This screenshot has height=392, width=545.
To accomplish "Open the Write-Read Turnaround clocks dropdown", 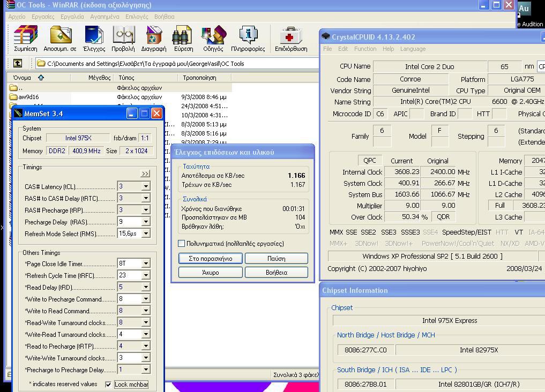I will [146, 334].
